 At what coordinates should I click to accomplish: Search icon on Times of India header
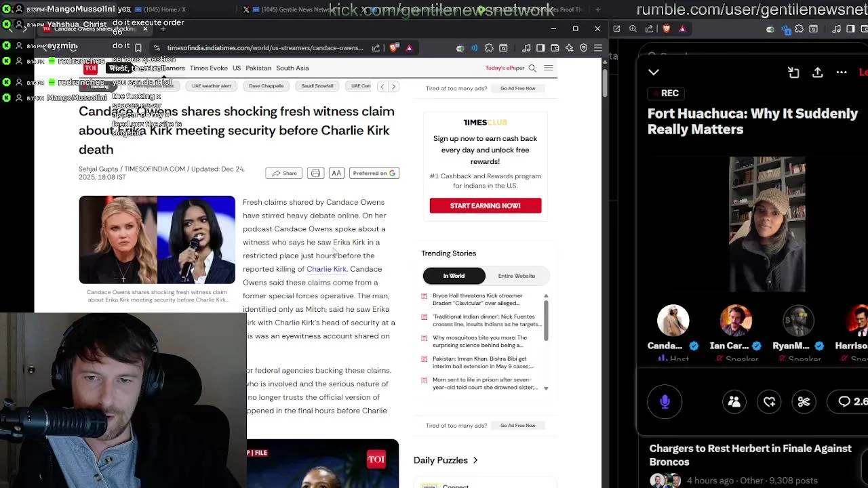pos(532,68)
